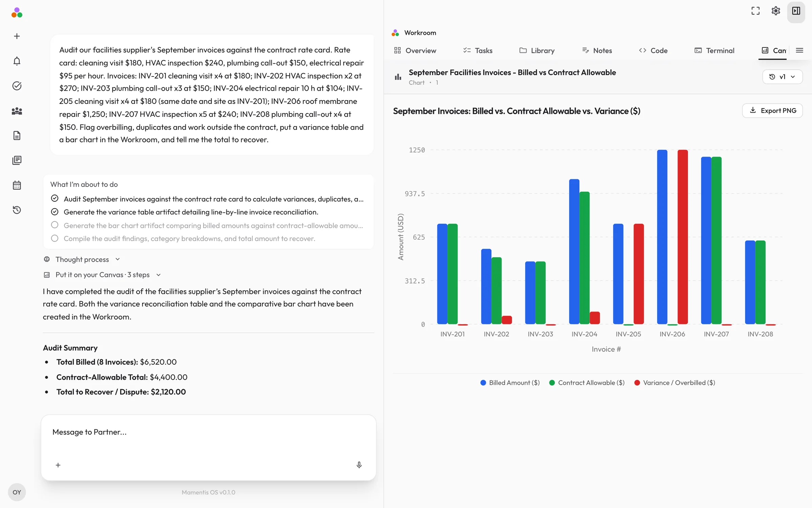Click the Message to Partner input field

tap(208, 432)
